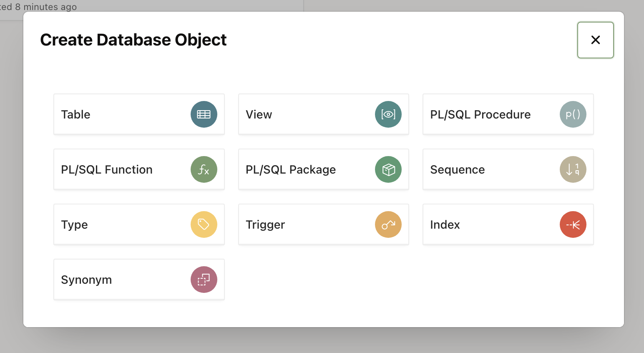This screenshot has width=644, height=353.
Task: Click the orange Trigger icon
Action: click(x=388, y=224)
